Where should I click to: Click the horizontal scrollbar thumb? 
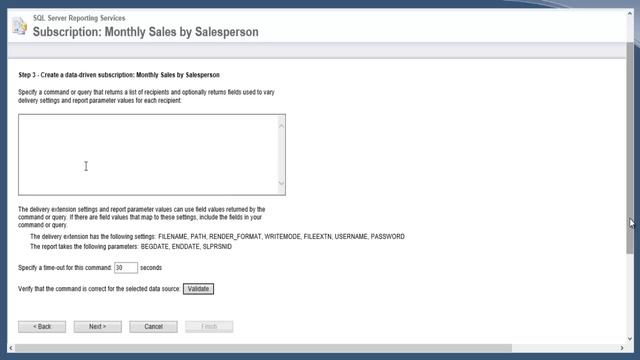click(x=263, y=348)
